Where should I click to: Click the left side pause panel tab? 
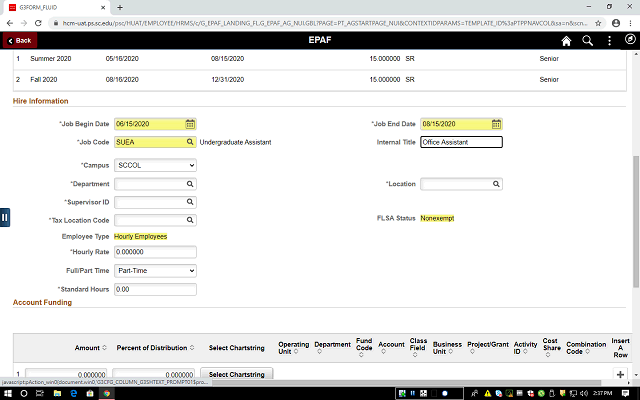click(5, 218)
